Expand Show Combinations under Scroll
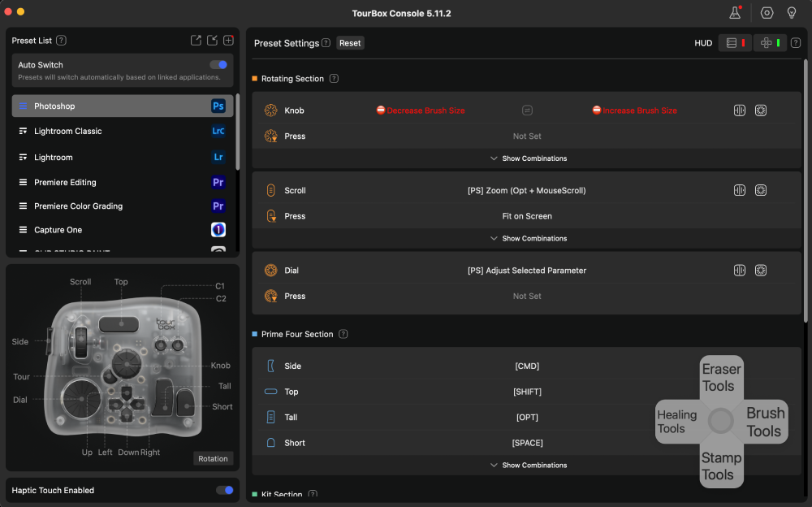This screenshot has height=507, width=812. [x=529, y=238]
